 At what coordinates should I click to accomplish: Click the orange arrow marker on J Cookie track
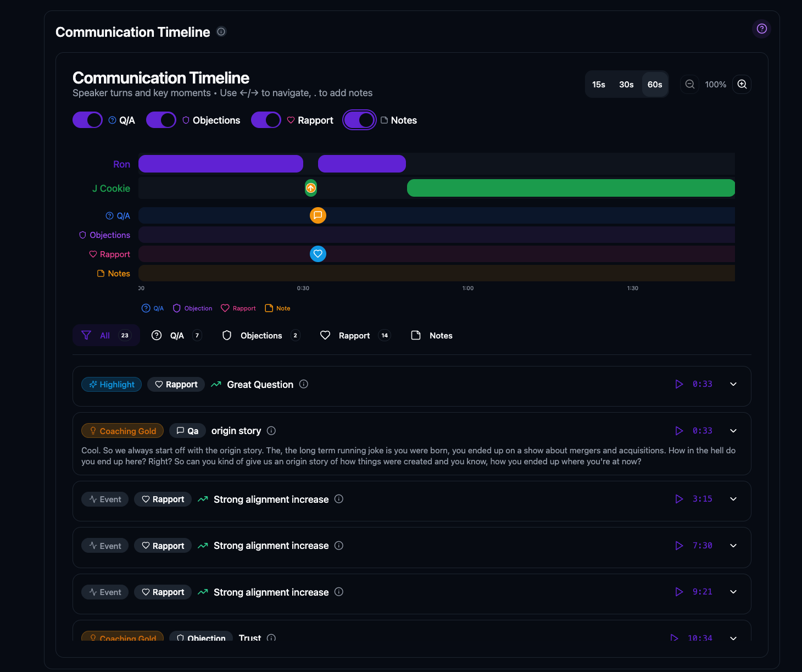[x=311, y=188]
